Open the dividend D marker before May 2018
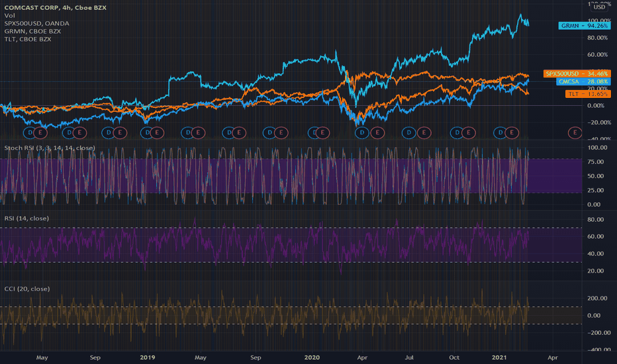Image resolution: width=617 pixels, height=364 pixels. (30, 132)
